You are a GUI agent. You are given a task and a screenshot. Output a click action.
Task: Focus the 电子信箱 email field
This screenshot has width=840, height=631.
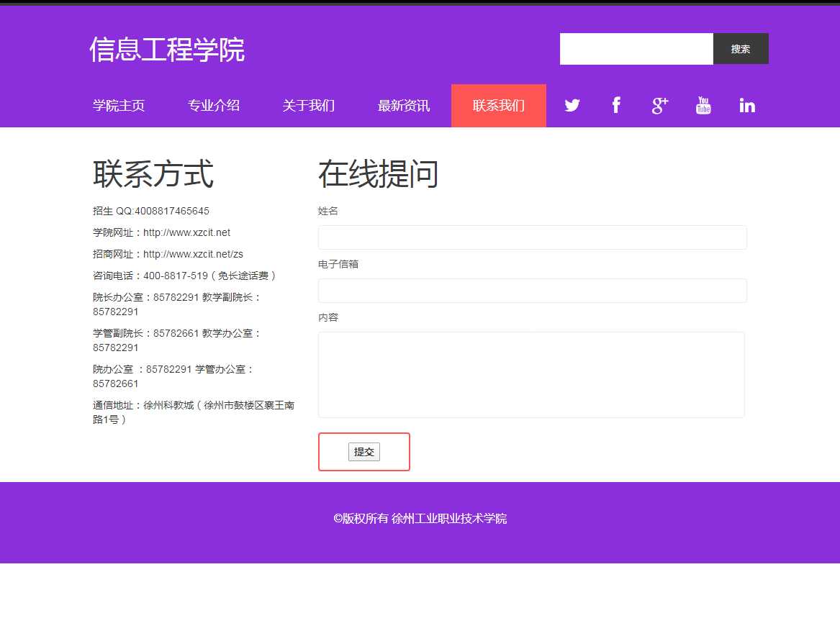point(532,291)
